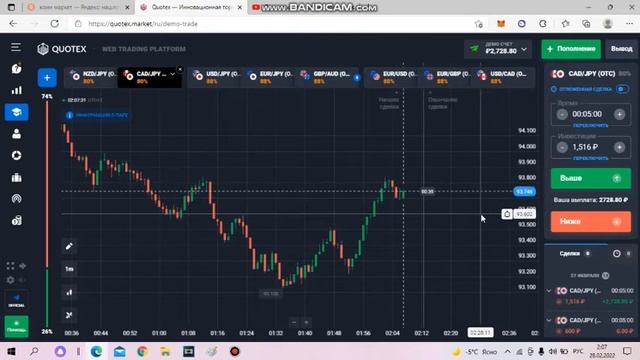Toggle the pending trade switch

622,89
